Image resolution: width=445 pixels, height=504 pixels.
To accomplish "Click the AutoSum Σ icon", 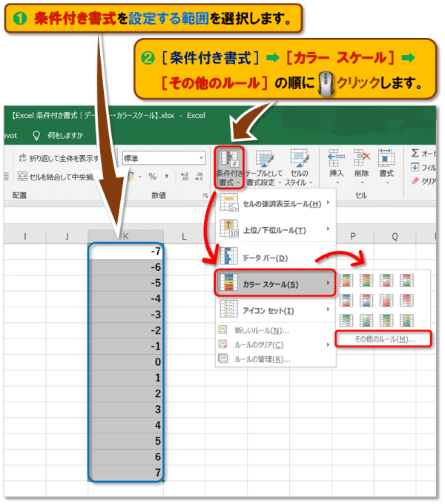I will (x=415, y=153).
